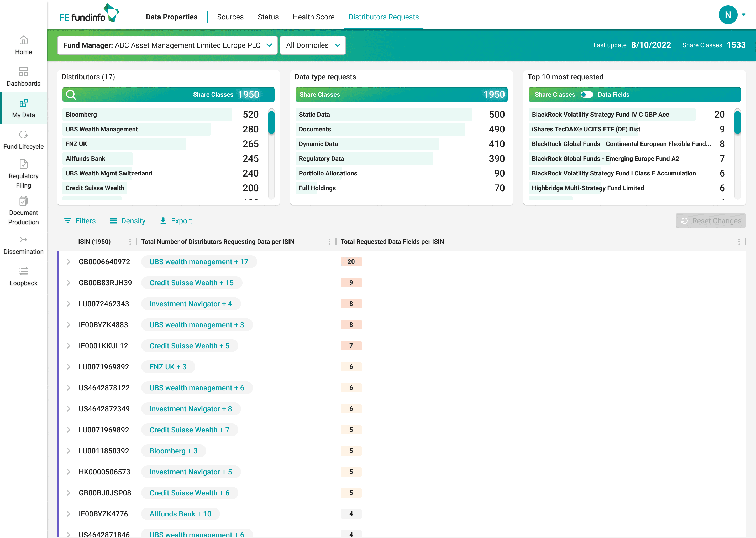
Task: Click the Export button
Action: click(x=176, y=221)
